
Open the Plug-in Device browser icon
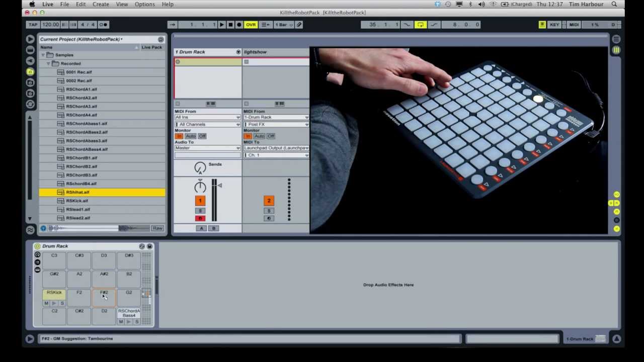(x=30, y=60)
